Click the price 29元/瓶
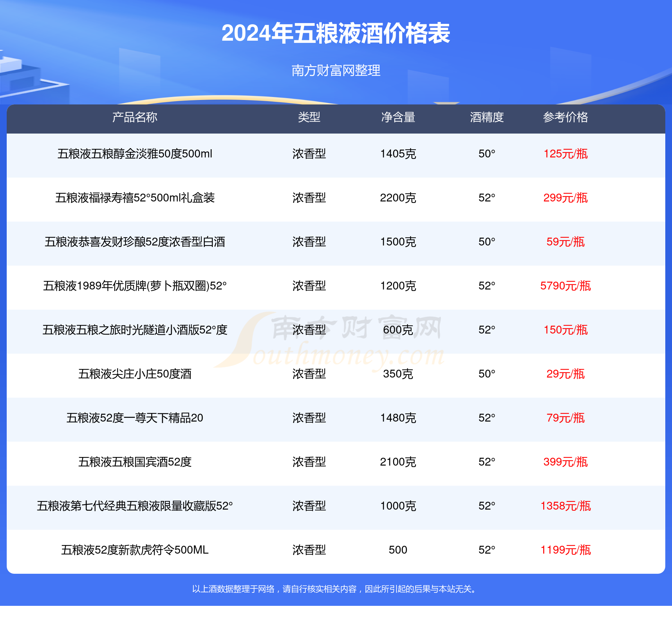Viewport: 672px width, 623px height. (x=566, y=374)
